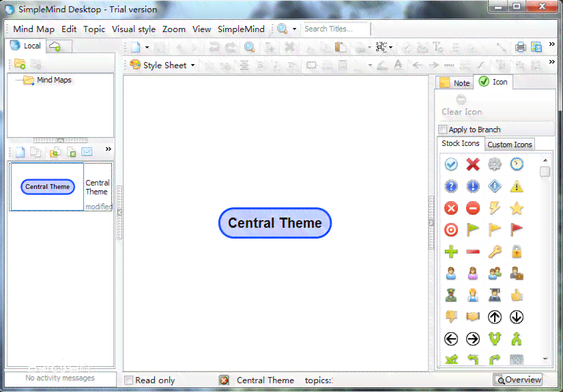
Task: Expand the style toolbar overflow chevron
Action: pyautogui.click(x=552, y=61)
